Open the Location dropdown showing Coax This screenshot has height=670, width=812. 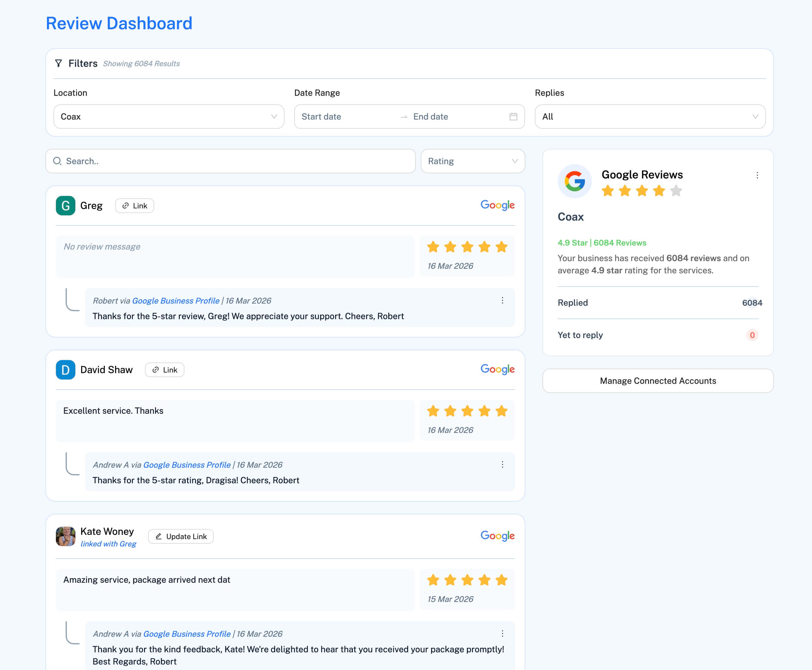click(169, 116)
